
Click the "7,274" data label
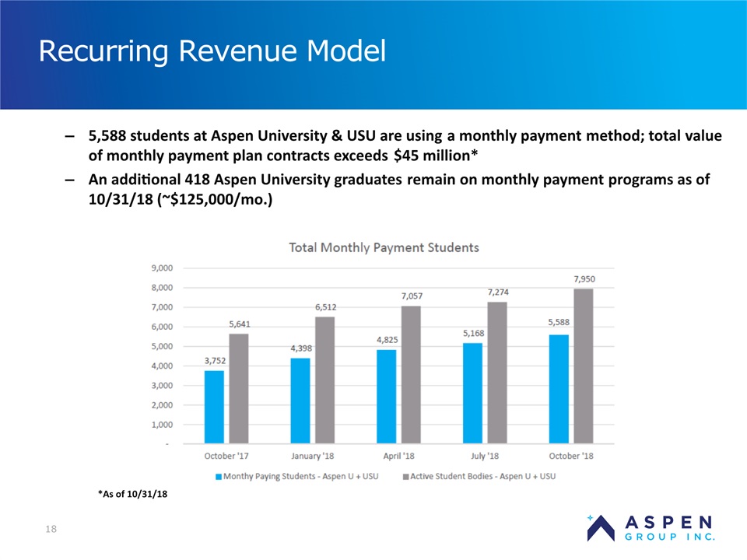[x=498, y=292]
